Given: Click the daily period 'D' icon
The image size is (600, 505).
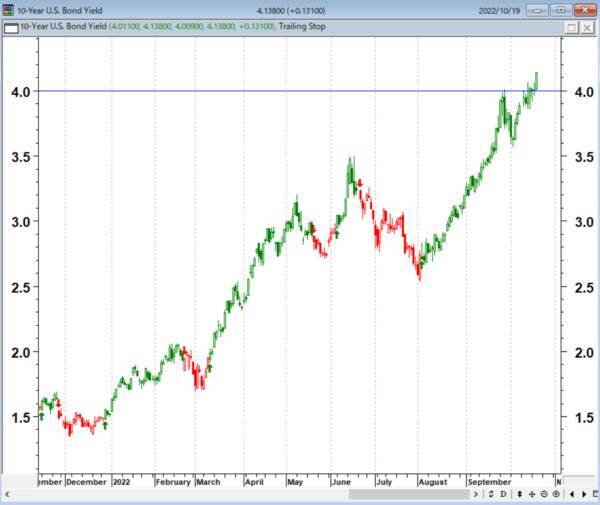Looking at the screenshot, I should [x=505, y=494].
